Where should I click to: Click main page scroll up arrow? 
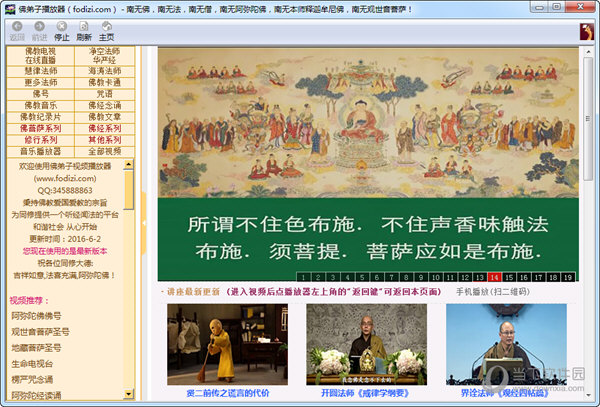(x=588, y=52)
